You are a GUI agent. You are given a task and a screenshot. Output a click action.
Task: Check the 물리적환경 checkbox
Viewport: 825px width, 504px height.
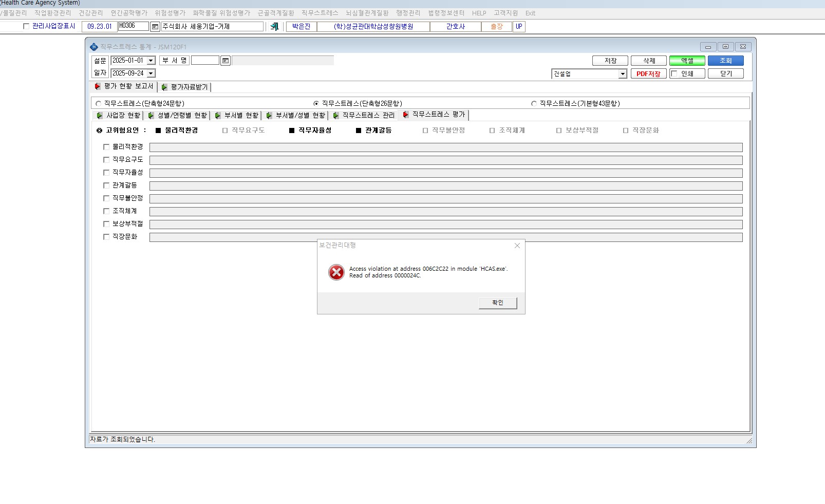[x=106, y=147]
